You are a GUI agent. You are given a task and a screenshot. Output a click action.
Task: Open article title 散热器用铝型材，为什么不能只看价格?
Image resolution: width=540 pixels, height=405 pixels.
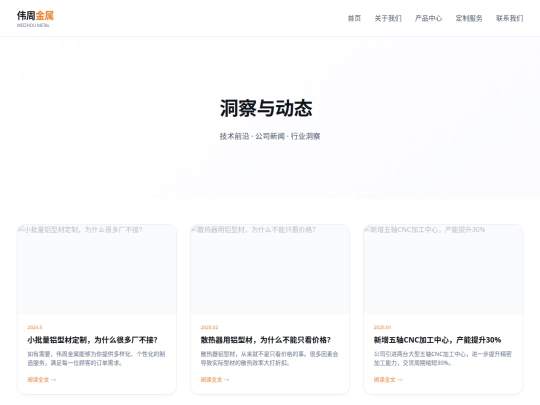click(266, 340)
